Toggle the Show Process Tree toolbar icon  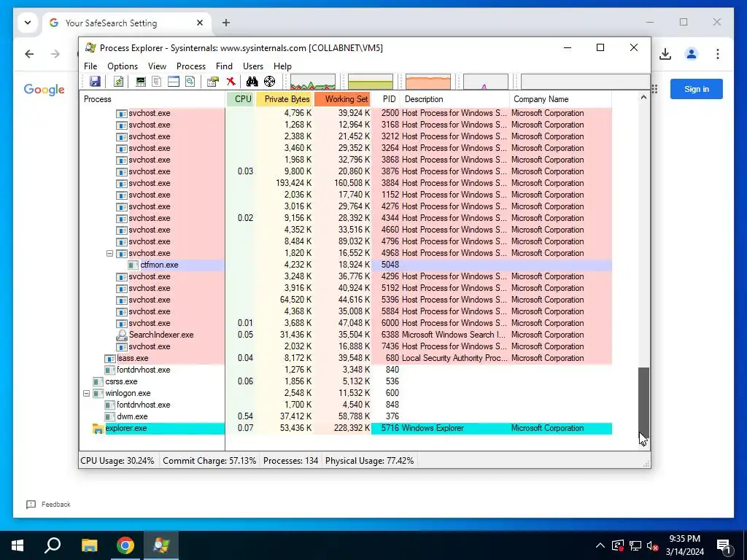[156, 82]
